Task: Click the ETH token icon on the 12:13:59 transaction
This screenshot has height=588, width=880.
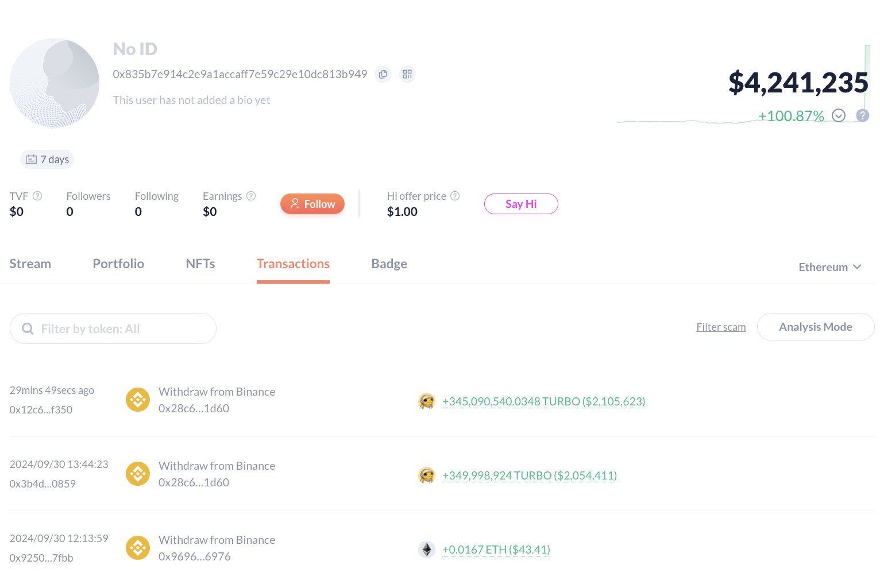Action: point(427,550)
